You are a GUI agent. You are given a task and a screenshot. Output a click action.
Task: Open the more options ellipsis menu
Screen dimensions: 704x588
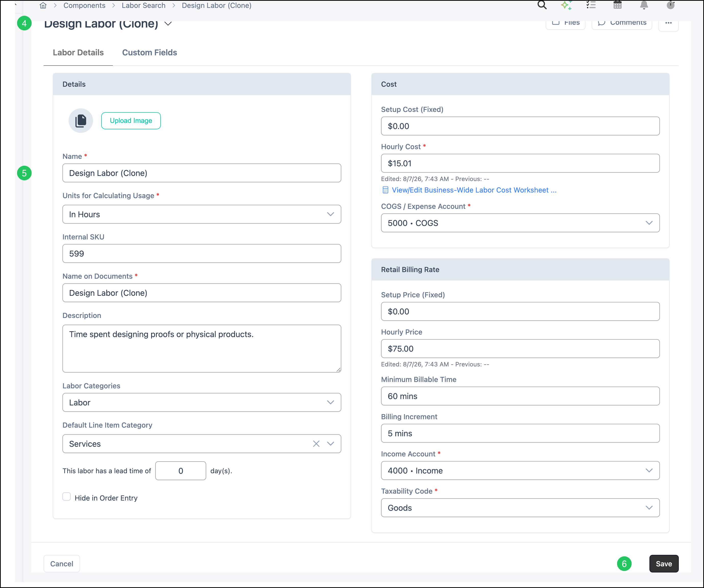click(x=668, y=23)
